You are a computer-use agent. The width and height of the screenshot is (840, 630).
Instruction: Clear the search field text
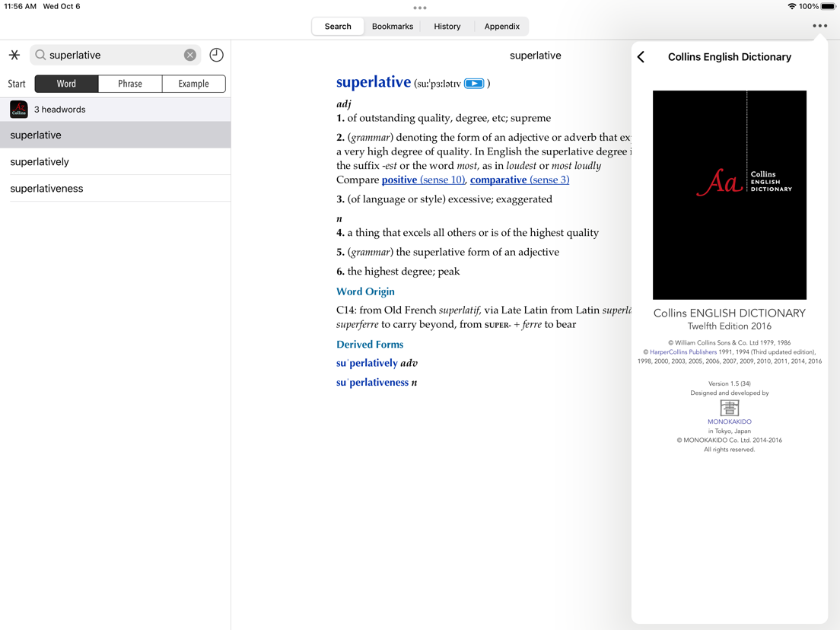pos(190,56)
